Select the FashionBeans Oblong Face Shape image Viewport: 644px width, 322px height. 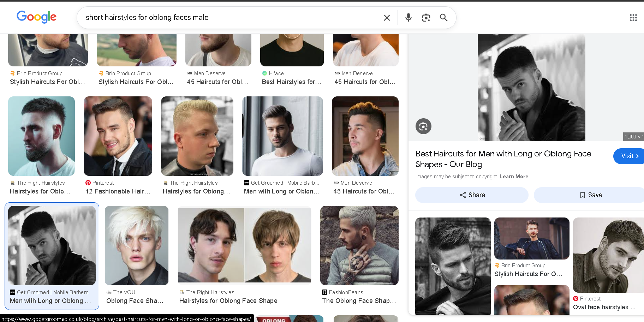pyautogui.click(x=359, y=245)
